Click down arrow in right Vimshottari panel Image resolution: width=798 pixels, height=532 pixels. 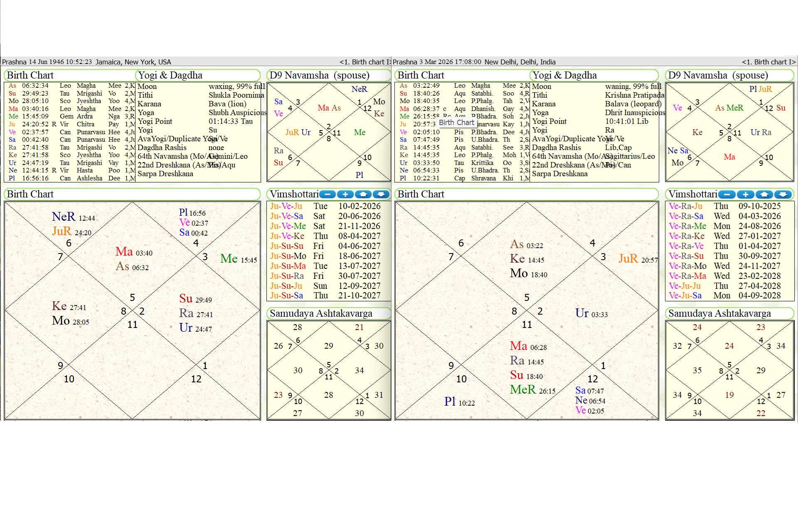click(783, 194)
